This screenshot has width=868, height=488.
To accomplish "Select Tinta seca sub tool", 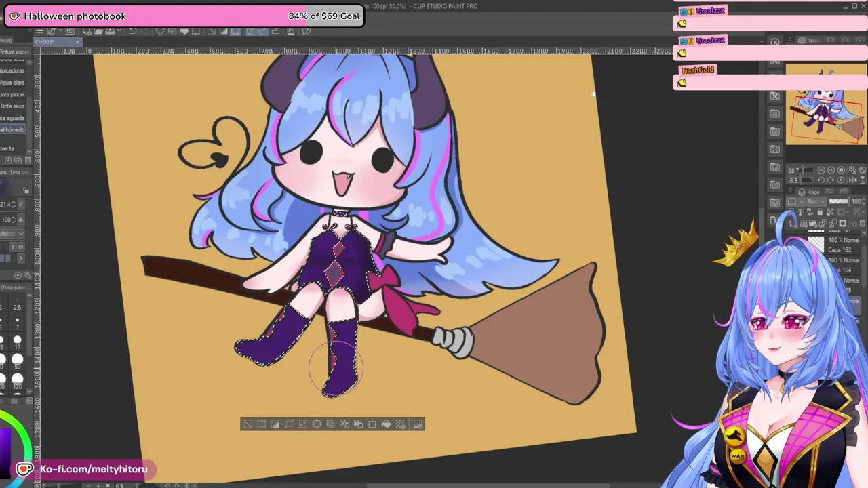I will (12, 106).
